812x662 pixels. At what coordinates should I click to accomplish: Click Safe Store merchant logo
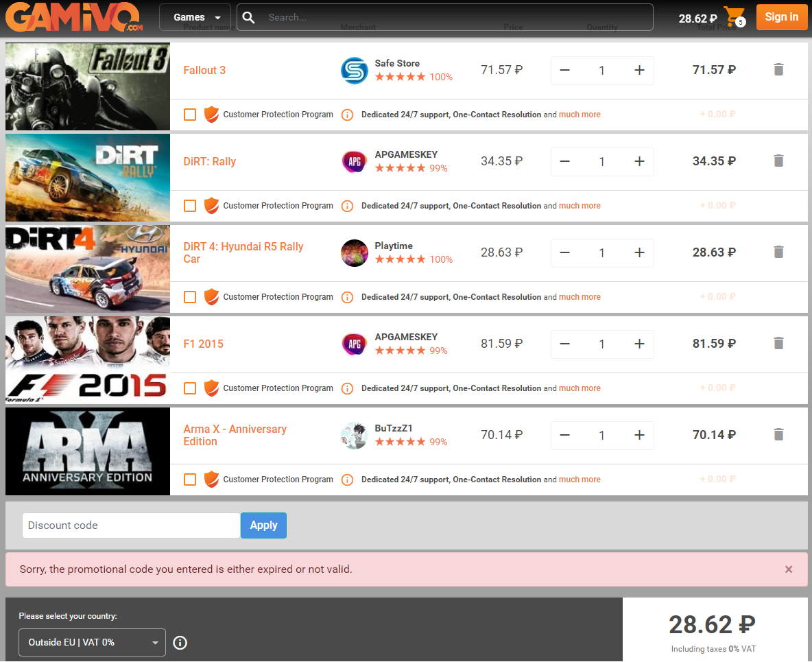click(x=354, y=71)
